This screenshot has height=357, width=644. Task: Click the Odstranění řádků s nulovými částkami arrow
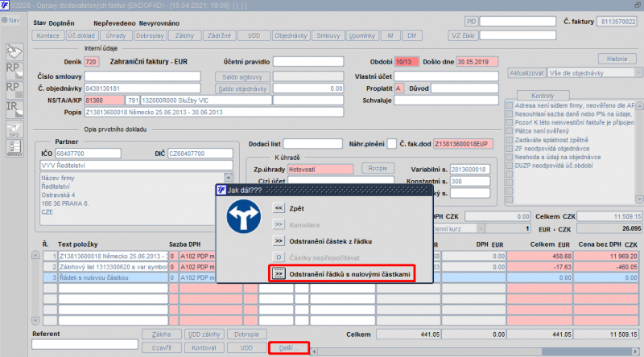279,274
